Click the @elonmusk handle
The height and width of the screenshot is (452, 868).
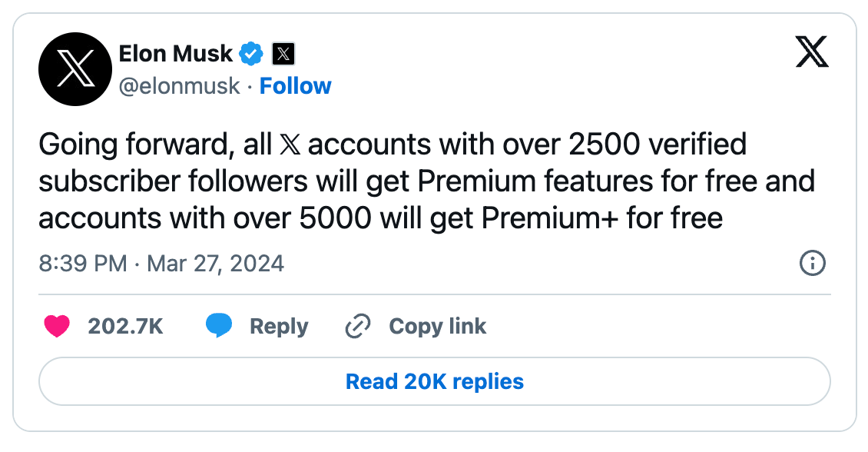coord(180,86)
